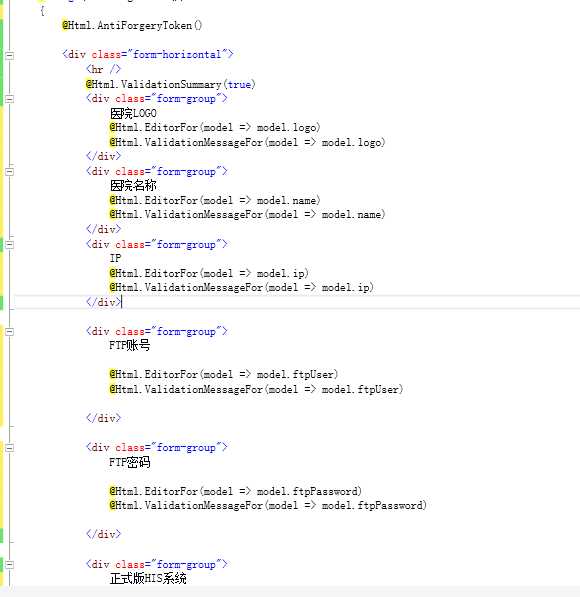Click the EditorFor model.ftpPassword line
580x597 pixels.
click(236, 491)
